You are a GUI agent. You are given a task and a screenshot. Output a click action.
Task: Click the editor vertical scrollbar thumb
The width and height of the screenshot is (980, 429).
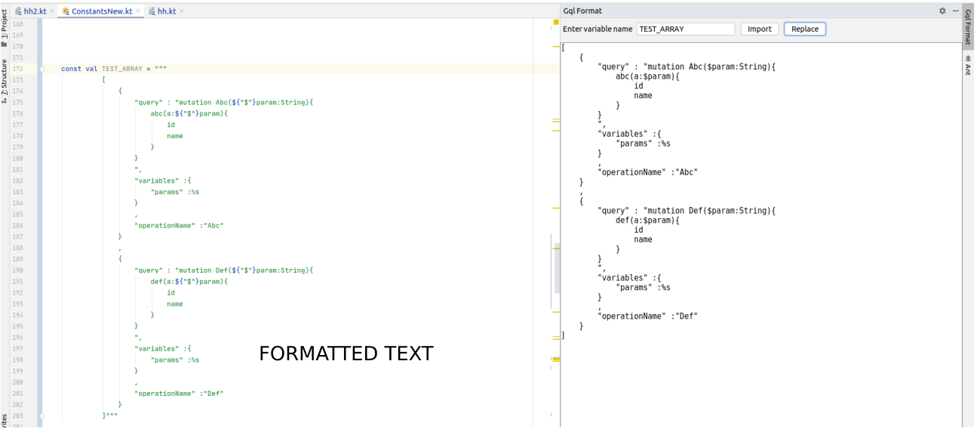558,268
